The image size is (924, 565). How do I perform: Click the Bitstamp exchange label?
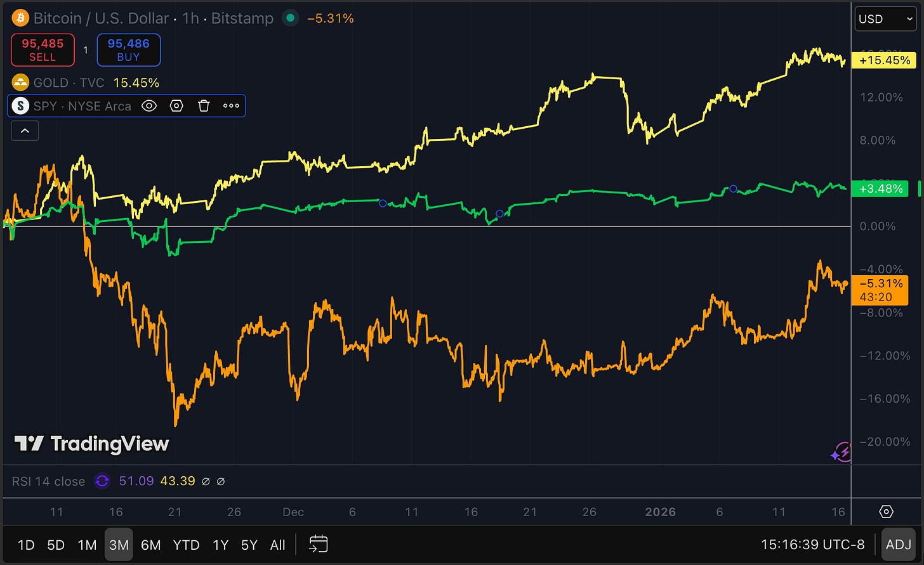click(242, 18)
